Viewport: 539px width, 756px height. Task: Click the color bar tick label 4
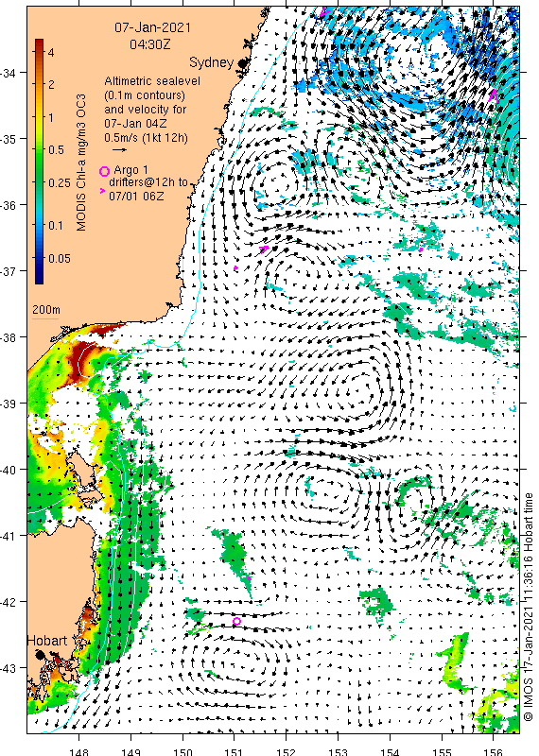click(51, 52)
